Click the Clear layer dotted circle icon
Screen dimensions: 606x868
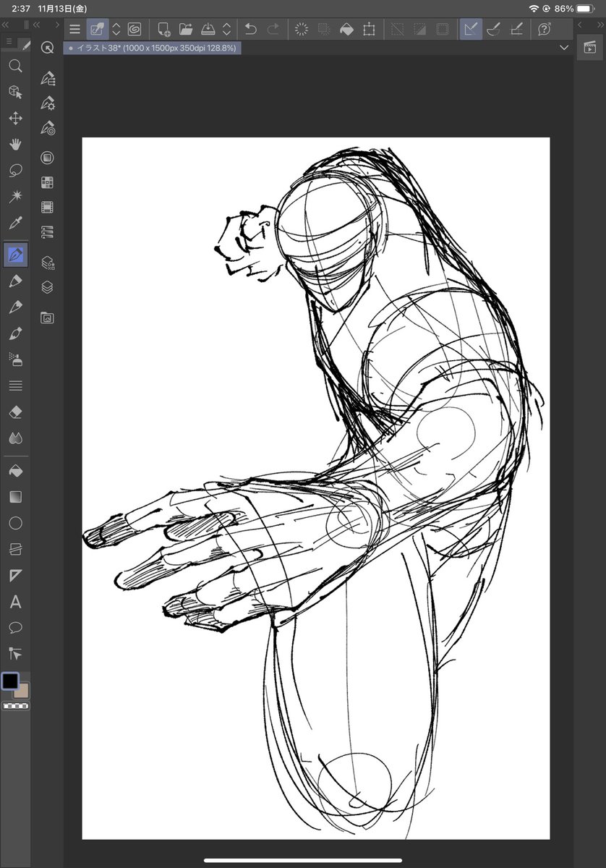tap(302, 29)
